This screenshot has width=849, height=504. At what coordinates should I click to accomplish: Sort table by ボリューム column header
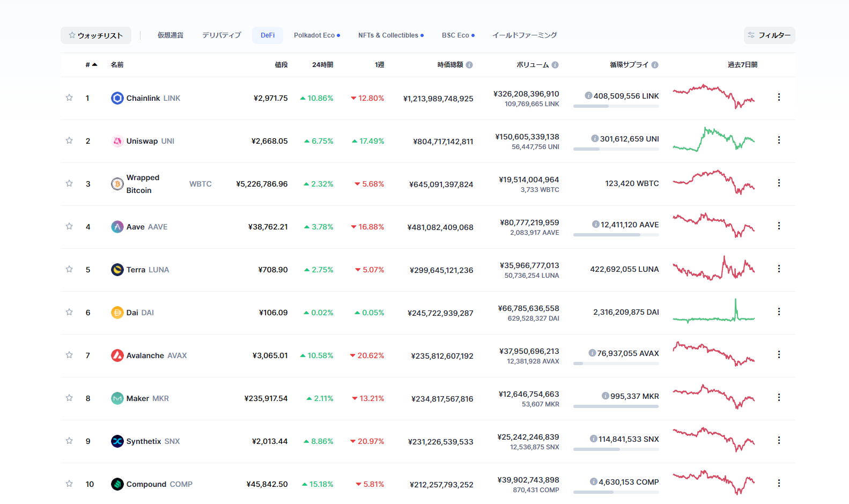point(533,65)
